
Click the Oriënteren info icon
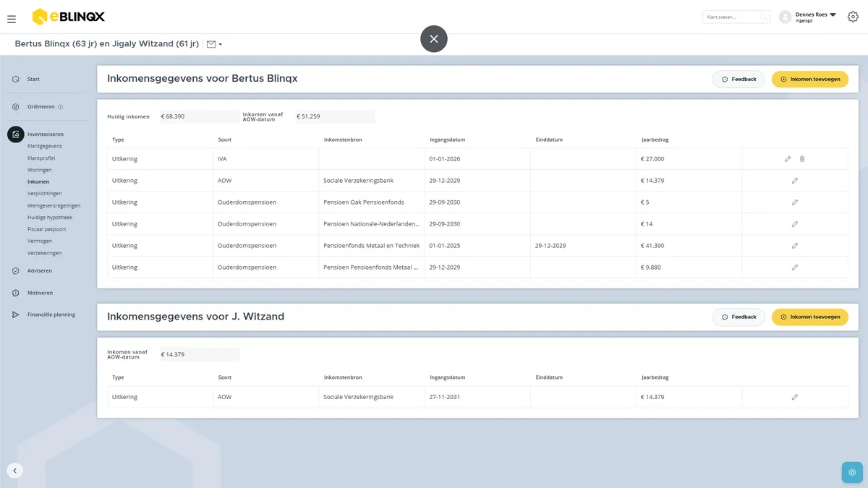point(60,107)
